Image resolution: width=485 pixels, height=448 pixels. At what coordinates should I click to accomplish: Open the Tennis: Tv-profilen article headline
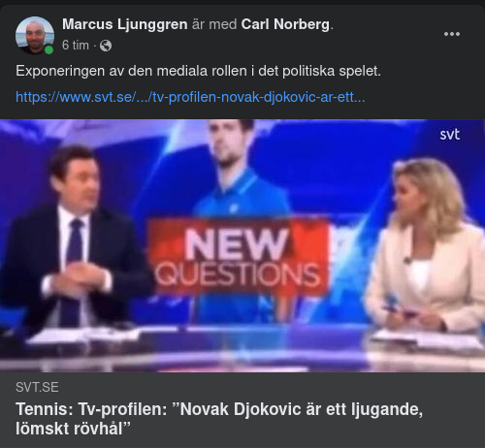coord(219,419)
